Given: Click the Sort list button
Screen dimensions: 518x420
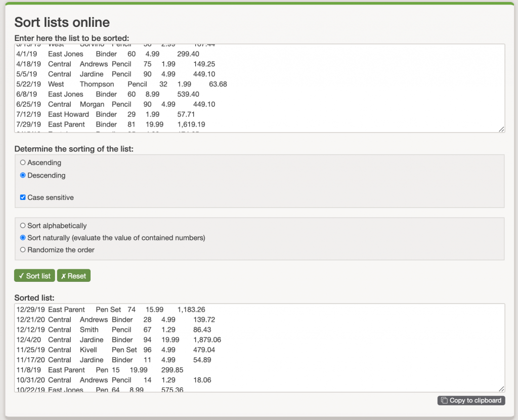Looking at the screenshot, I should tap(34, 276).
